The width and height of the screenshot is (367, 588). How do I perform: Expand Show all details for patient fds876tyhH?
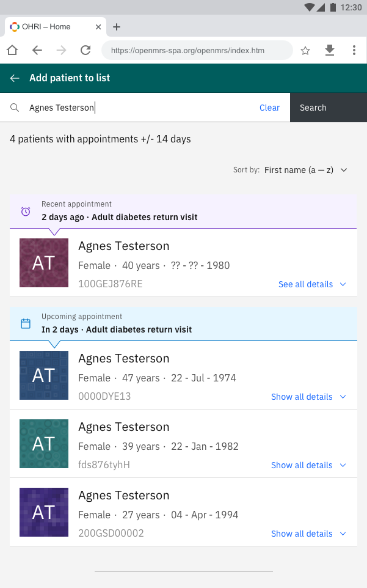pyautogui.click(x=308, y=465)
